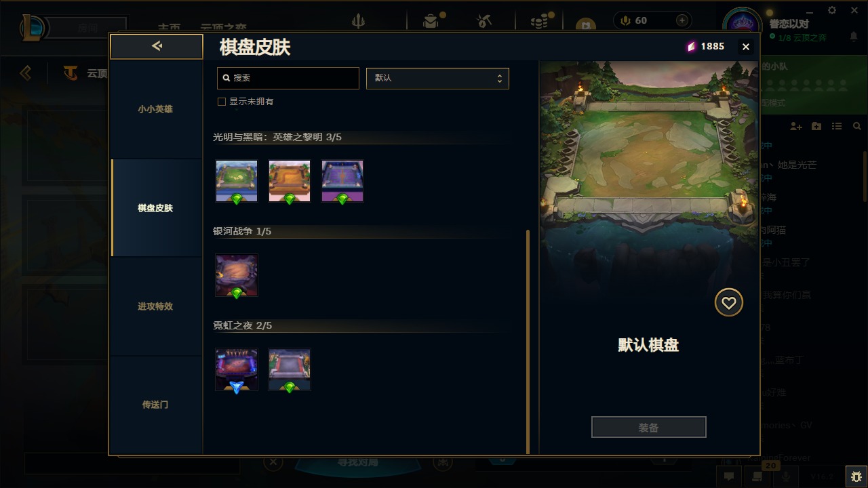Click the magnifier icon in the search box
868x488 pixels.
pyautogui.click(x=226, y=78)
